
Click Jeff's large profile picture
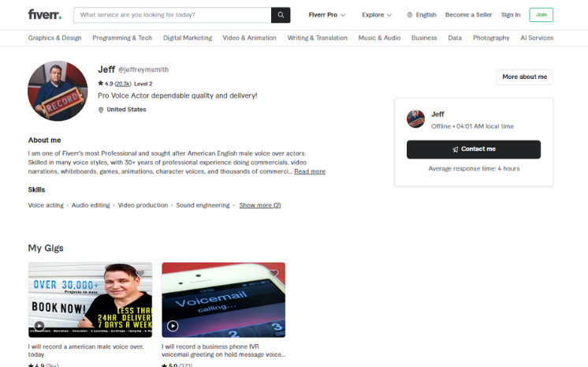[x=58, y=91]
